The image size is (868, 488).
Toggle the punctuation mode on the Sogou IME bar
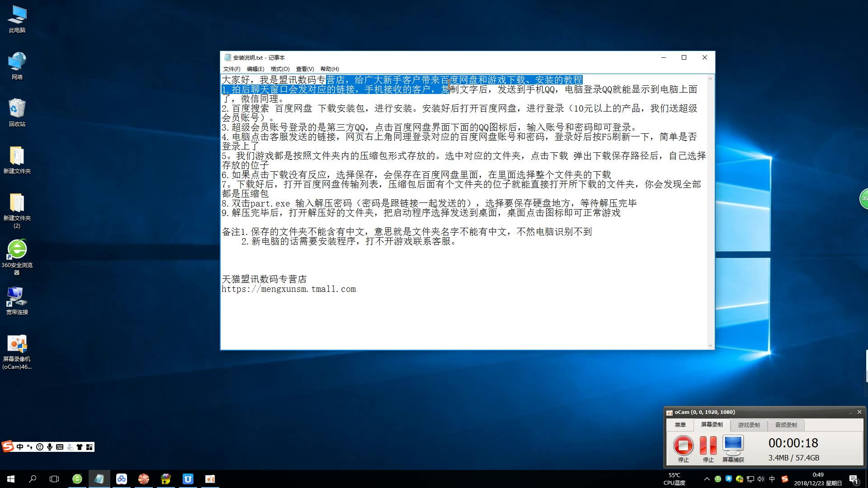(30, 447)
